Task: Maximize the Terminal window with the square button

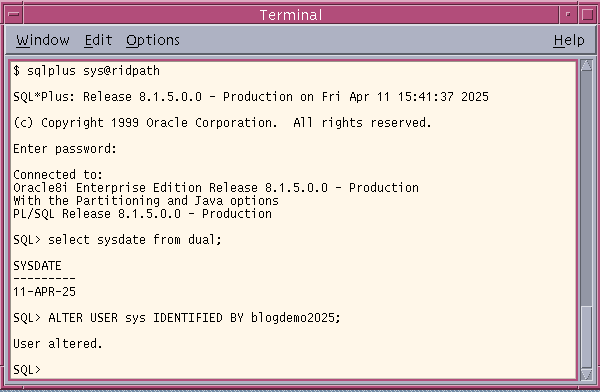Action: 587,15
